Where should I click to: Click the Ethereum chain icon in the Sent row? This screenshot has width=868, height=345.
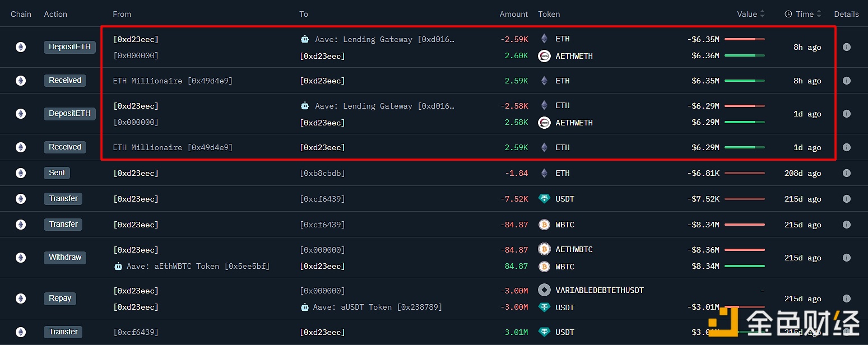pyautogui.click(x=21, y=173)
